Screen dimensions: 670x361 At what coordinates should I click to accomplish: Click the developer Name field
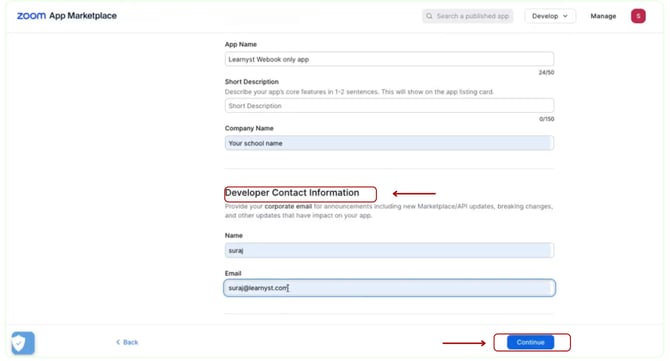389,250
